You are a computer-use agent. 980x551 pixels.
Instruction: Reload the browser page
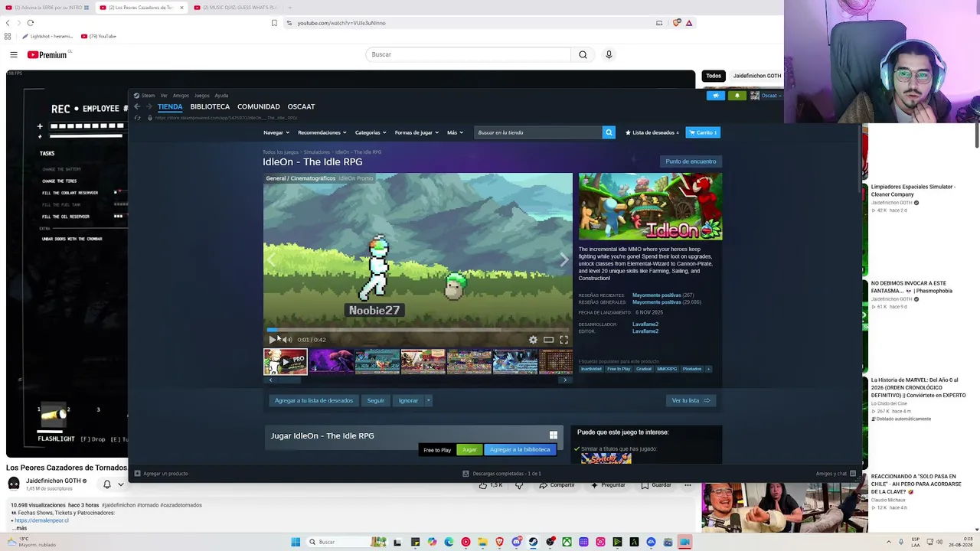click(x=31, y=23)
